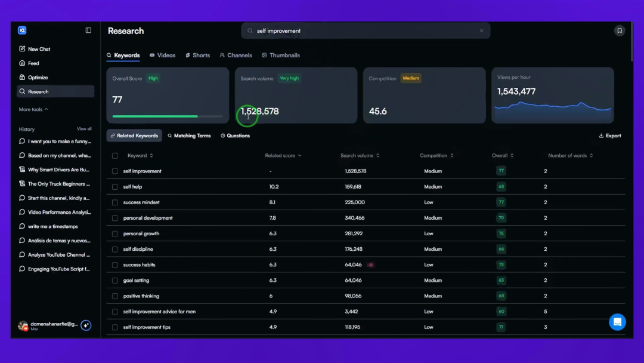Switch to the Shorts tab
The width and height of the screenshot is (644, 363).
coord(197,55)
